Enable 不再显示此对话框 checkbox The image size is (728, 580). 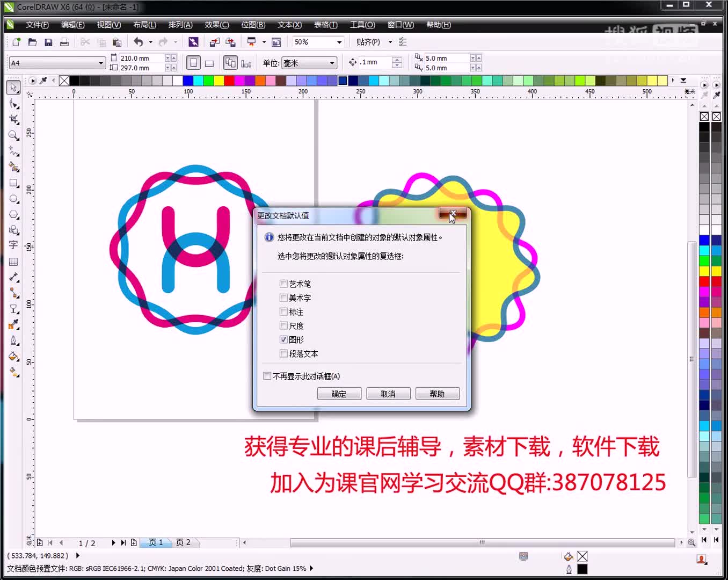(x=267, y=376)
